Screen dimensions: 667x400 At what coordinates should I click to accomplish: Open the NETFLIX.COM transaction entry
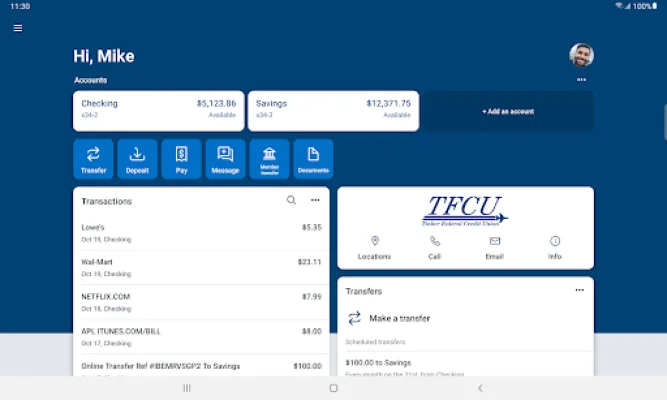(200, 301)
